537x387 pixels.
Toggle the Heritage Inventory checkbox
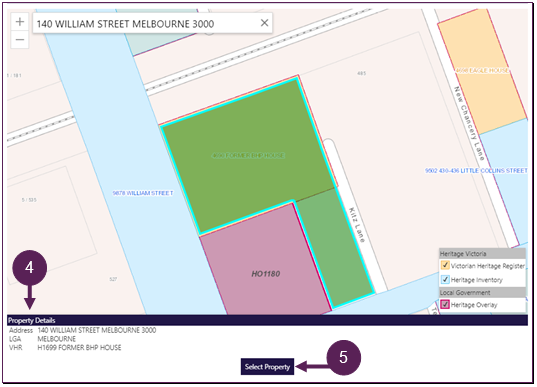(x=445, y=279)
